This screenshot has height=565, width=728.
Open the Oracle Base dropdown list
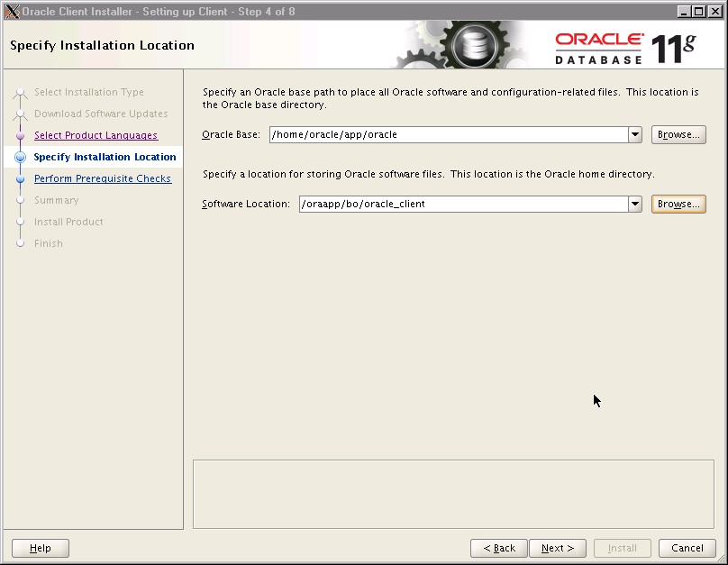[635, 134]
